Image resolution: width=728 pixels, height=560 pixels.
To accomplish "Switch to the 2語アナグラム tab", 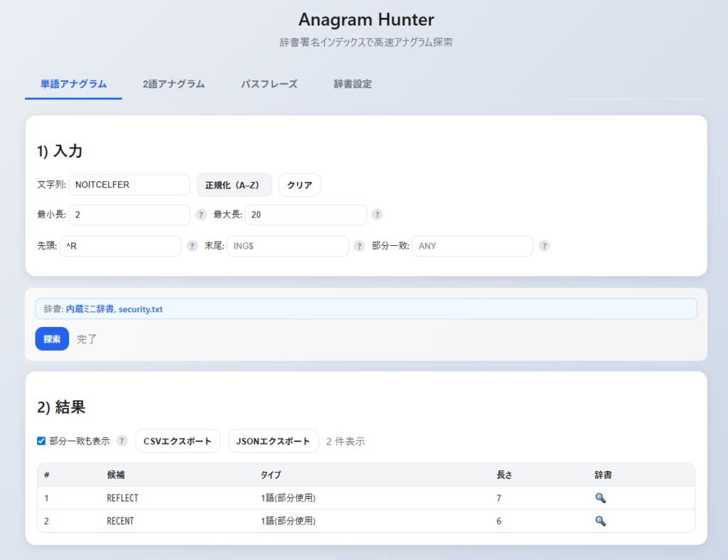I will [173, 84].
